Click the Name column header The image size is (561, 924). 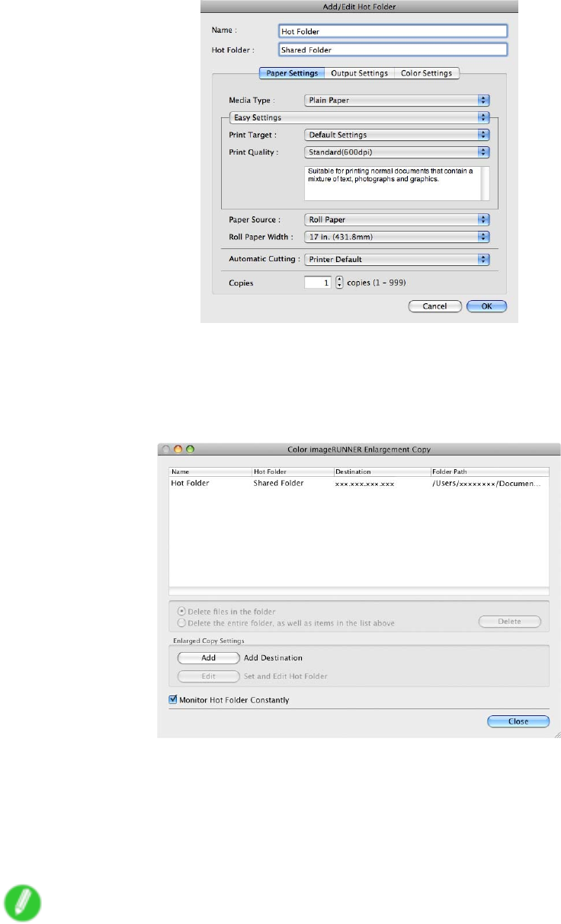click(210, 472)
